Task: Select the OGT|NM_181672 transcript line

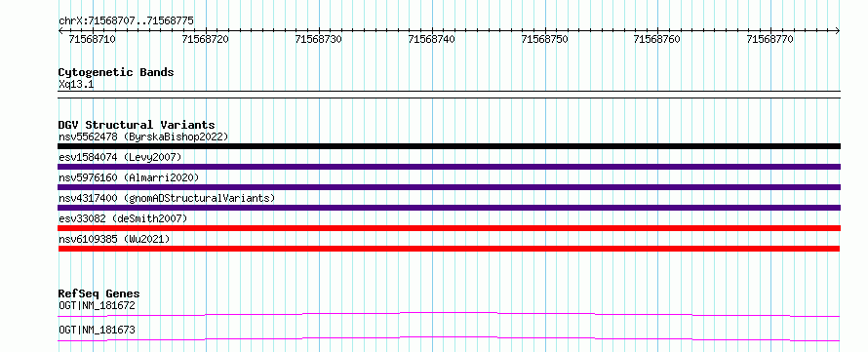Action: click(449, 314)
